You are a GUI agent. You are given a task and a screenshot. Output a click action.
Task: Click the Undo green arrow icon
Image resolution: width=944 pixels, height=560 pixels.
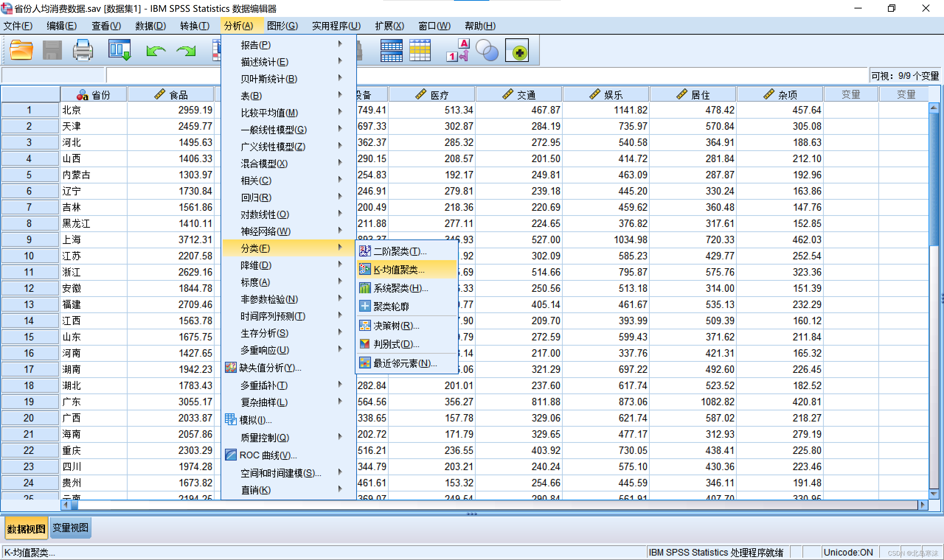coord(156,51)
